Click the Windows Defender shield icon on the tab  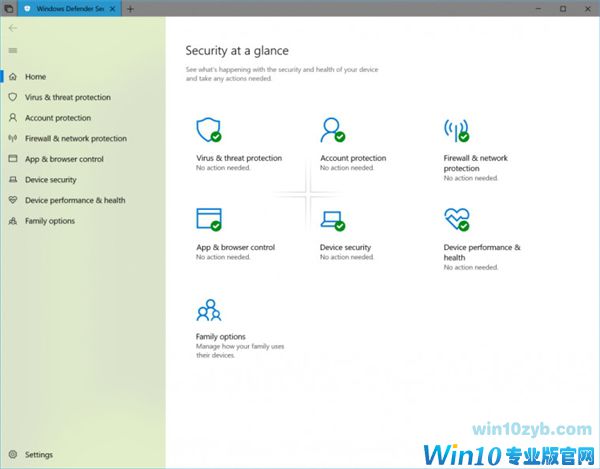[27, 8]
